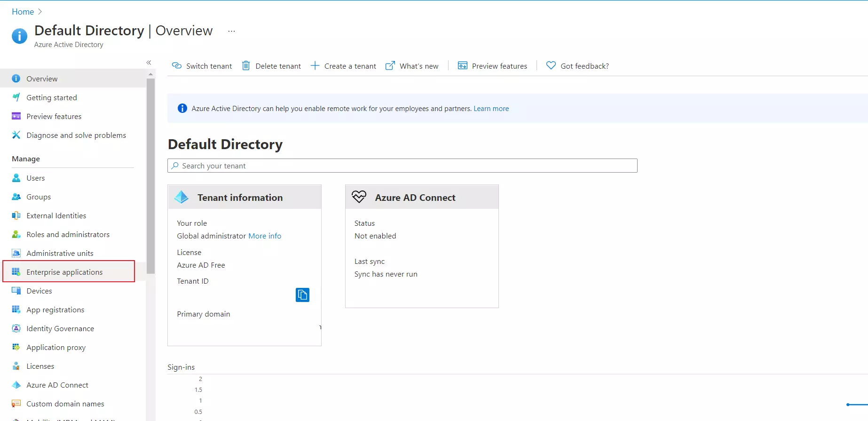Click the info icon in the remote work banner
This screenshot has width=868, height=421.
coord(182,109)
